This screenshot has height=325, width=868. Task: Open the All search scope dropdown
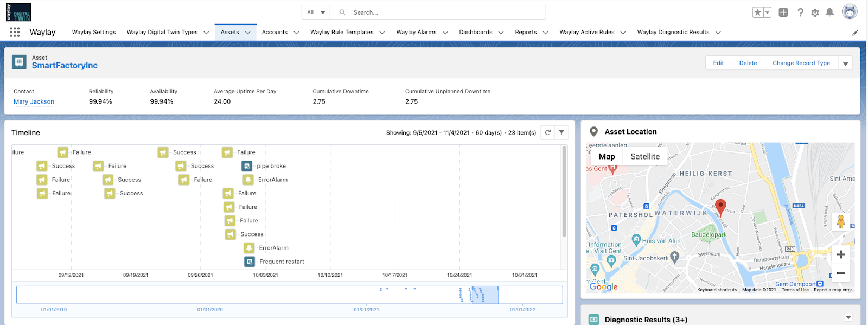coord(316,12)
